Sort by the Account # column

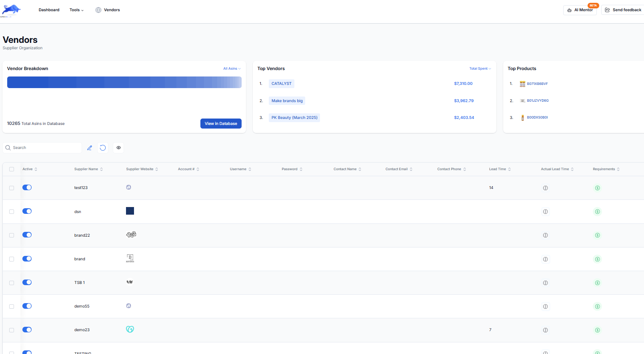188,169
